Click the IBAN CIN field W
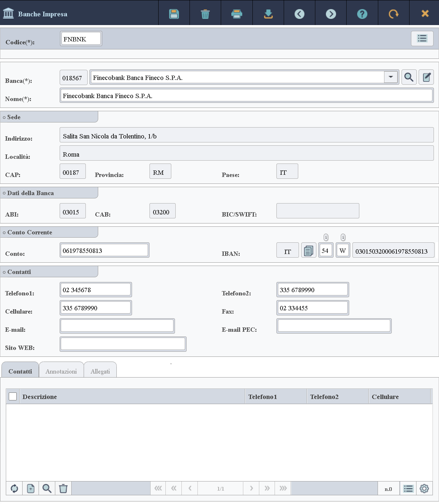This screenshot has height=504, width=439. (x=343, y=250)
